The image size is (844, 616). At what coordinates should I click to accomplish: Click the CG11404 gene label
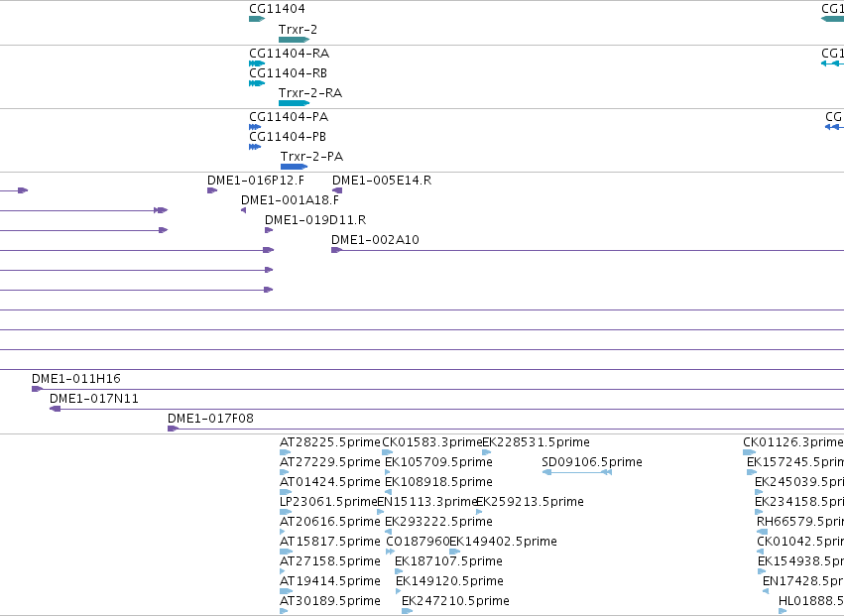(277, 9)
